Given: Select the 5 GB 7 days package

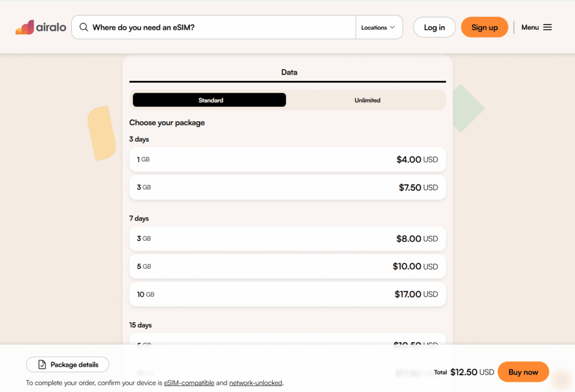Looking at the screenshot, I should pos(287,266).
